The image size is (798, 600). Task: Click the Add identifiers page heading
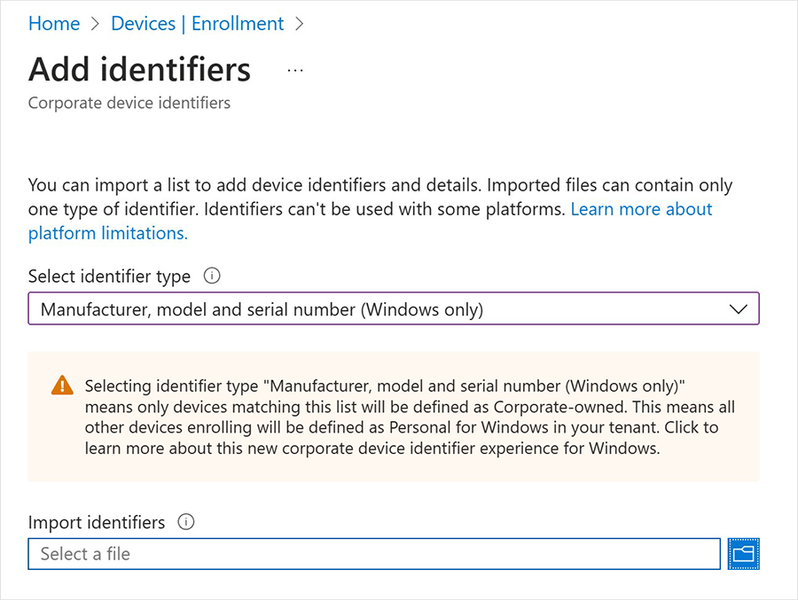click(140, 70)
